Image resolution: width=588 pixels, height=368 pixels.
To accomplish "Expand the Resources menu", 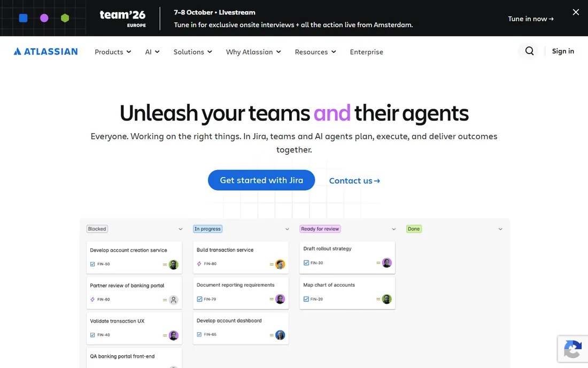I will tap(315, 52).
